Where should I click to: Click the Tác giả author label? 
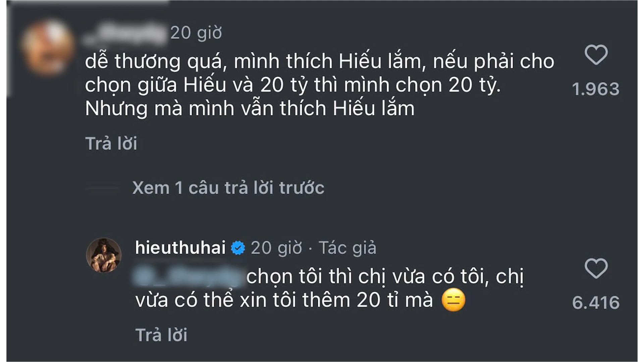tap(347, 248)
